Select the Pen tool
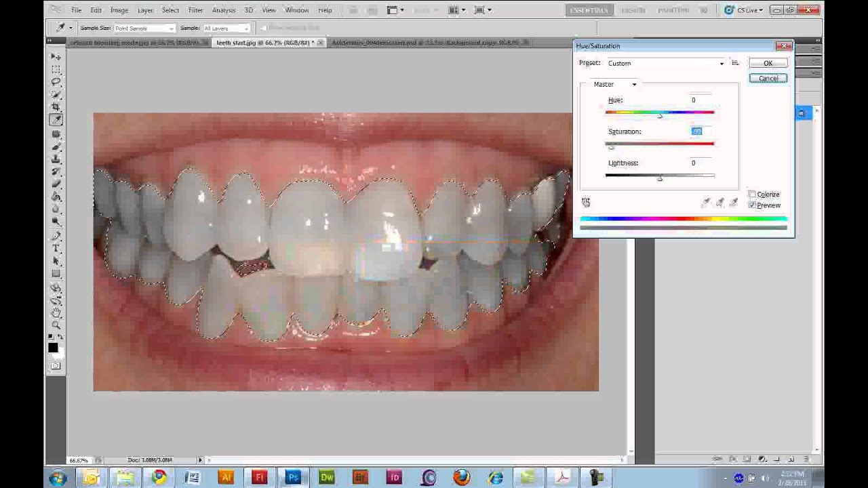The width and height of the screenshot is (868, 488). [56, 237]
